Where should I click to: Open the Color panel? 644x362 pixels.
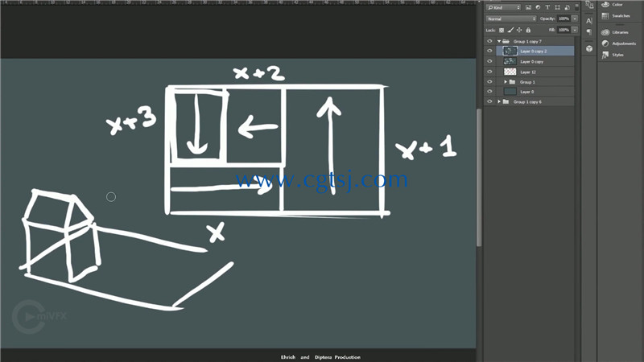[x=613, y=5]
